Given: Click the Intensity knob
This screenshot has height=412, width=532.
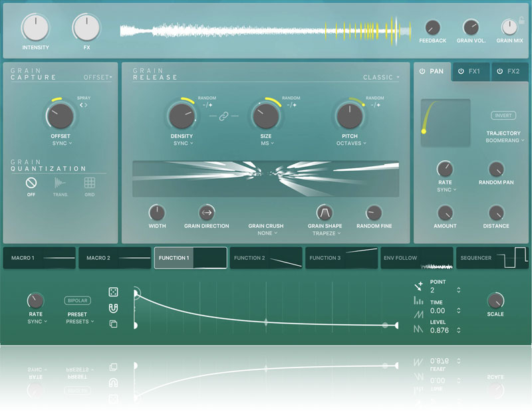Looking at the screenshot, I should pos(35,28).
